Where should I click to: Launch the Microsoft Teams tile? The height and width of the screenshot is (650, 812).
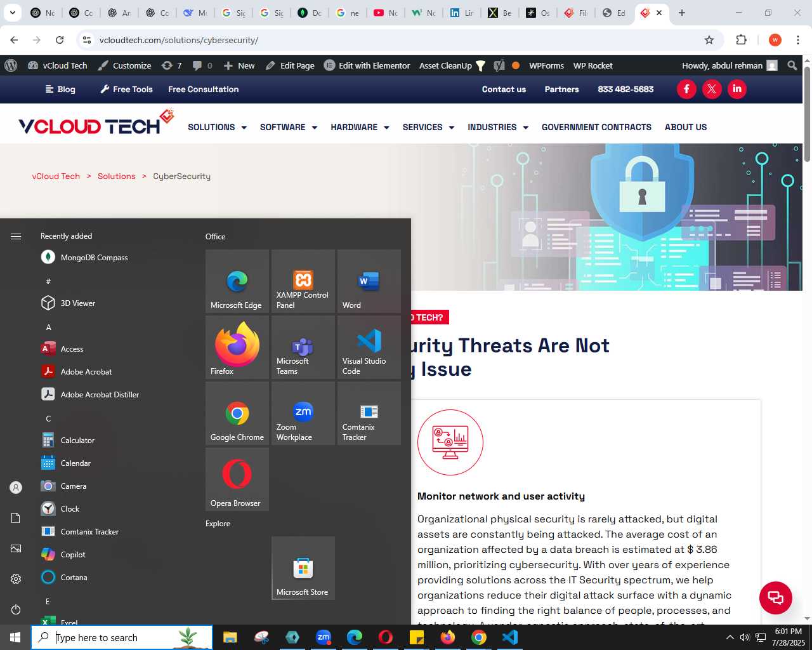[x=303, y=347]
